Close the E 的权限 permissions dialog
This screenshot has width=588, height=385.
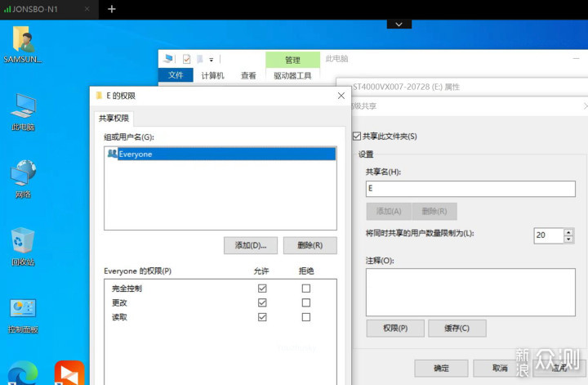[341, 96]
